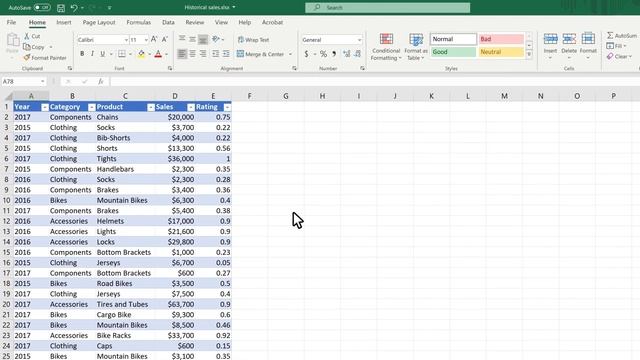Screen dimensions: 640x360
Task: Toggle Italic formatting
Action: 92,54
